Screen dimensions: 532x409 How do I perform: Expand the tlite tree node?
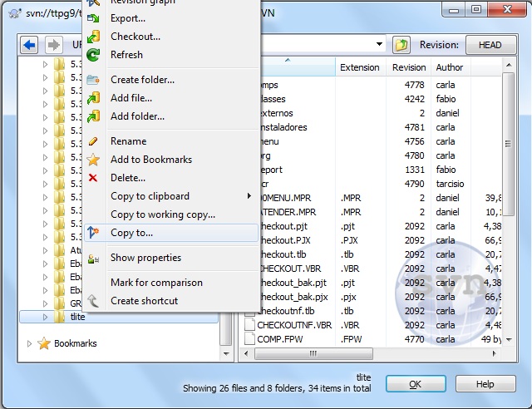[x=45, y=317]
